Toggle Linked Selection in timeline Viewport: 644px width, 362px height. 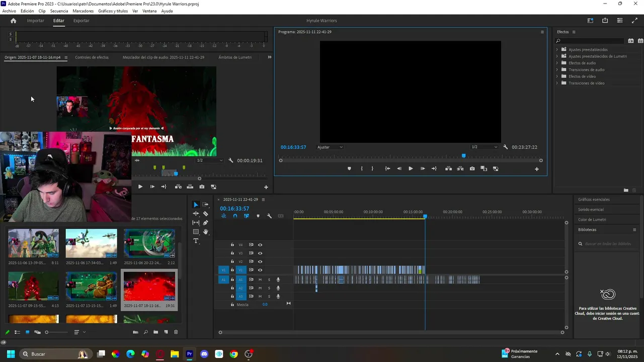click(x=247, y=216)
